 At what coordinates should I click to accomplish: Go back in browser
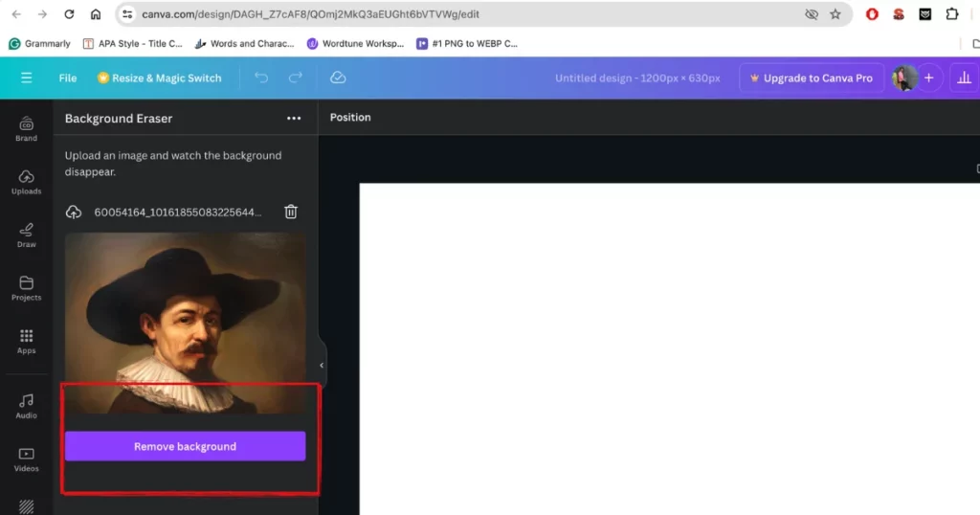tap(16, 13)
